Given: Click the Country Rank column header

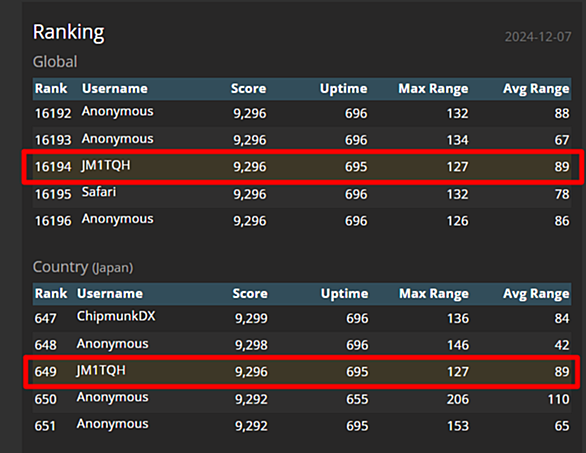Looking at the screenshot, I should pyautogui.click(x=51, y=293).
